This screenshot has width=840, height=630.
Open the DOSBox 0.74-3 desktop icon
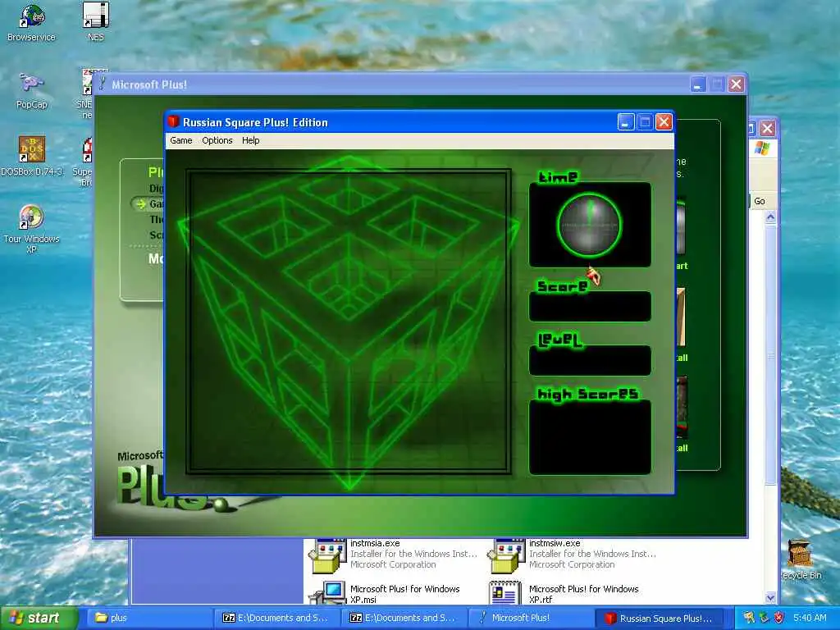(32, 157)
